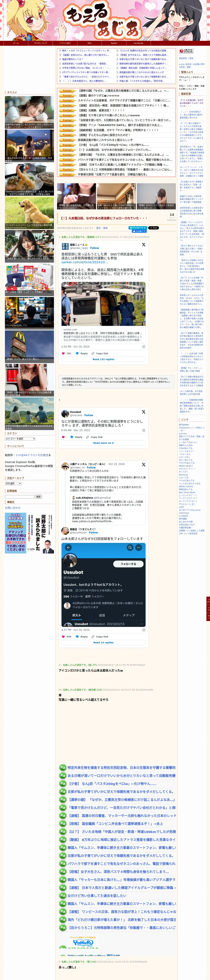The image size is (210, 980).
Task: Open RSS in the navigation bar
Action: pyautogui.click(x=90, y=43)
